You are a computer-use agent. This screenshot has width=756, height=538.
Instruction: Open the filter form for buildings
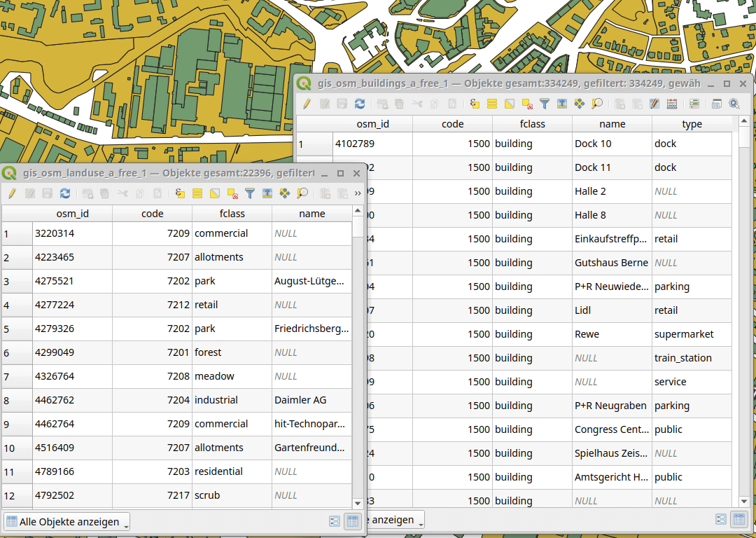coord(545,103)
